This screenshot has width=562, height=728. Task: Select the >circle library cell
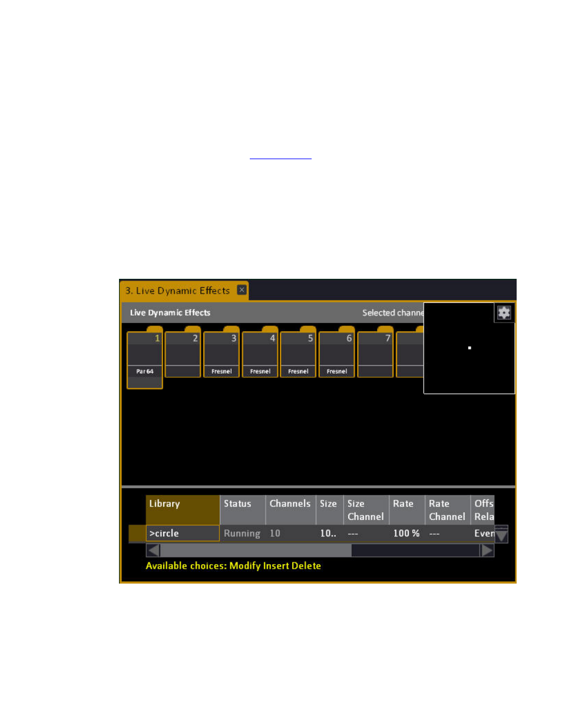[183, 533]
